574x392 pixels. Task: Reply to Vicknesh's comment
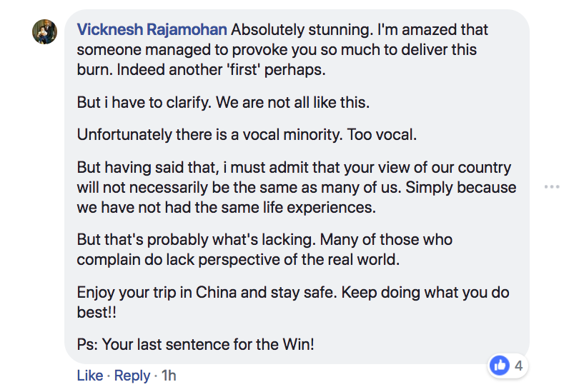132,376
